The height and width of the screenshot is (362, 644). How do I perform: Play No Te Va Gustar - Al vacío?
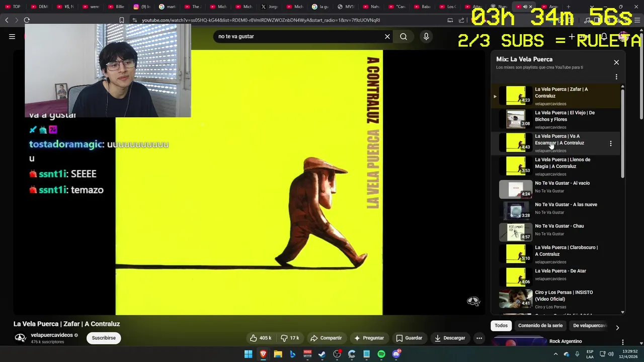coord(556,189)
